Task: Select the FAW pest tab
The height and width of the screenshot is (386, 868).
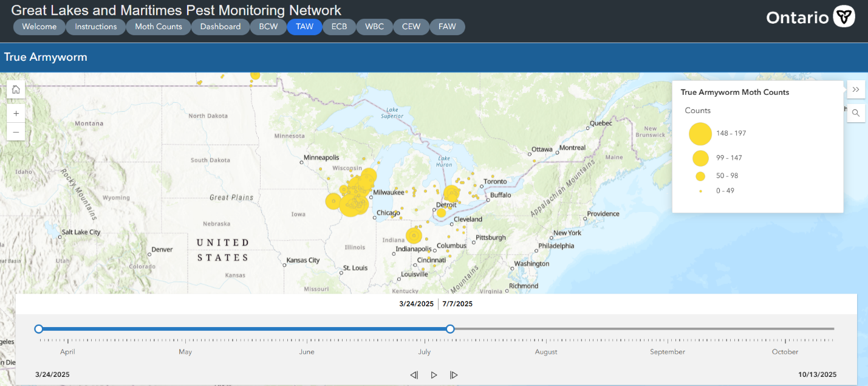Action: (x=447, y=27)
